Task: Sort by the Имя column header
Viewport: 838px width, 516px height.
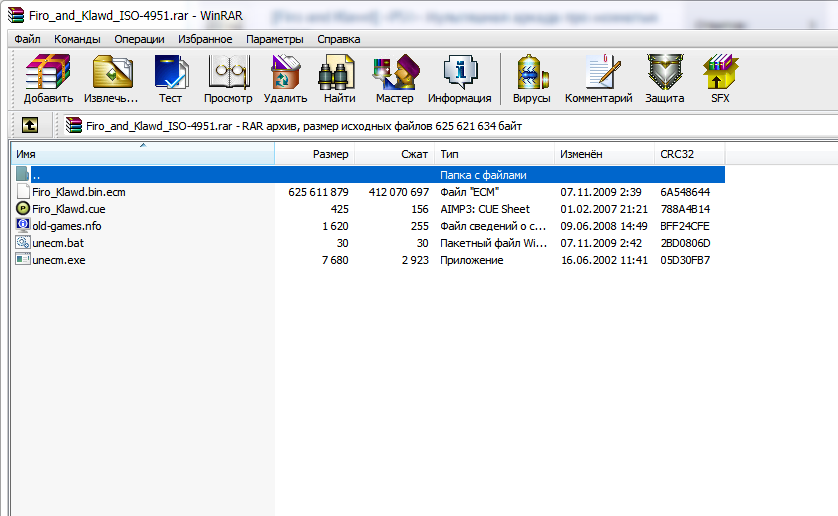Action: (x=143, y=154)
